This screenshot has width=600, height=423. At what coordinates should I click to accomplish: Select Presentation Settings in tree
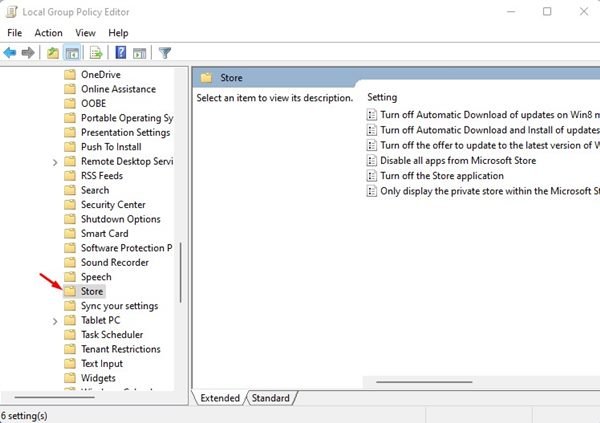(126, 132)
